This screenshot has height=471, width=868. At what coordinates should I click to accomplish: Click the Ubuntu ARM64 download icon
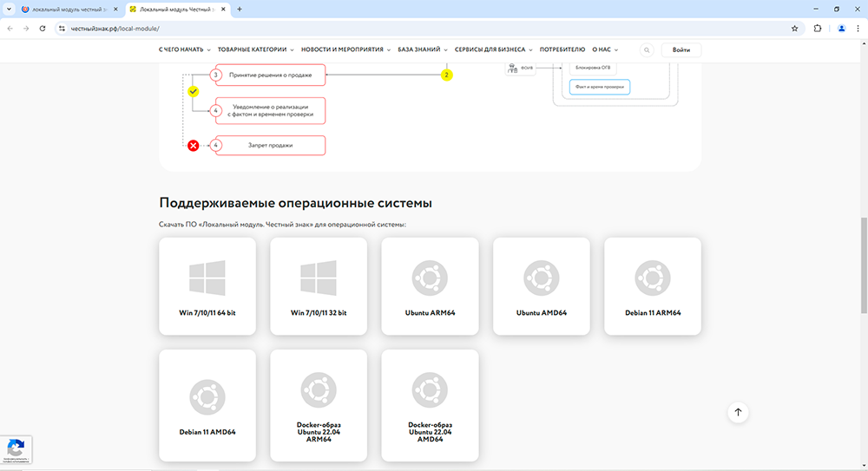(430, 278)
